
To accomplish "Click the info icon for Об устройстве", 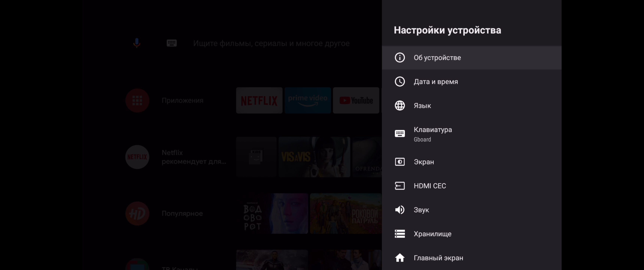I will click(x=400, y=57).
